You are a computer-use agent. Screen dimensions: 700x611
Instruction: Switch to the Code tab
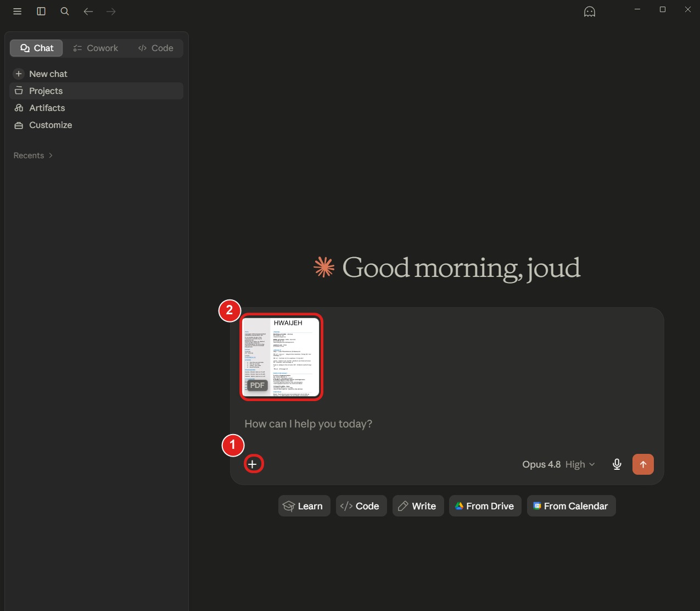coord(156,48)
